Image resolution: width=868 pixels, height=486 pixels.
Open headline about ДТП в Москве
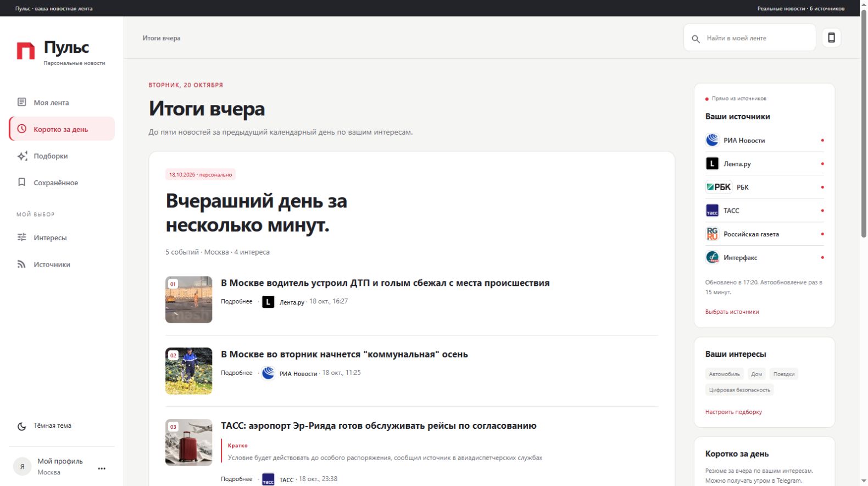pyautogui.click(x=385, y=283)
